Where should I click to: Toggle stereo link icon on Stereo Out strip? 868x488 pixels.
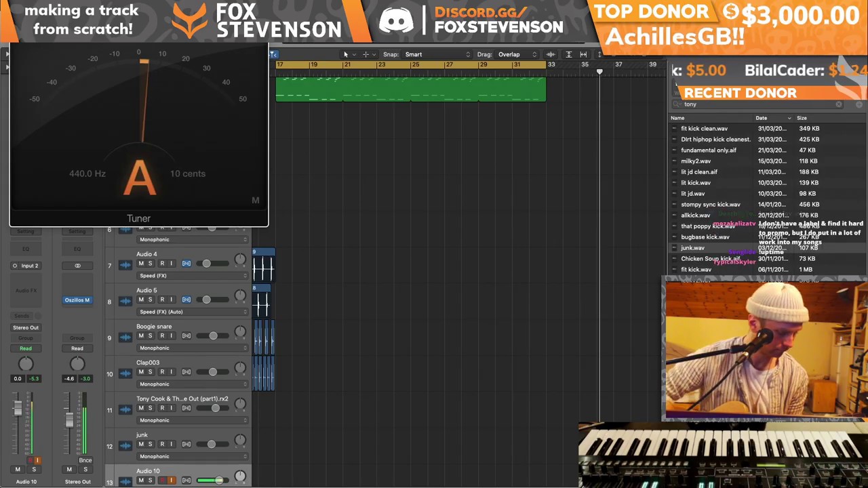pyautogui.click(x=77, y=266)
